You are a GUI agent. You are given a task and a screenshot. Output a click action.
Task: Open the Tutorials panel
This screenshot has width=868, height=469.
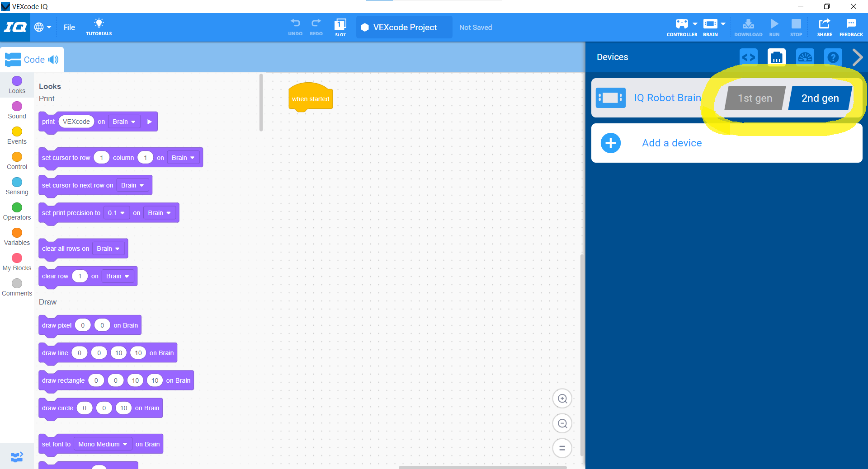pyautogui.click(x=99, y=27)
